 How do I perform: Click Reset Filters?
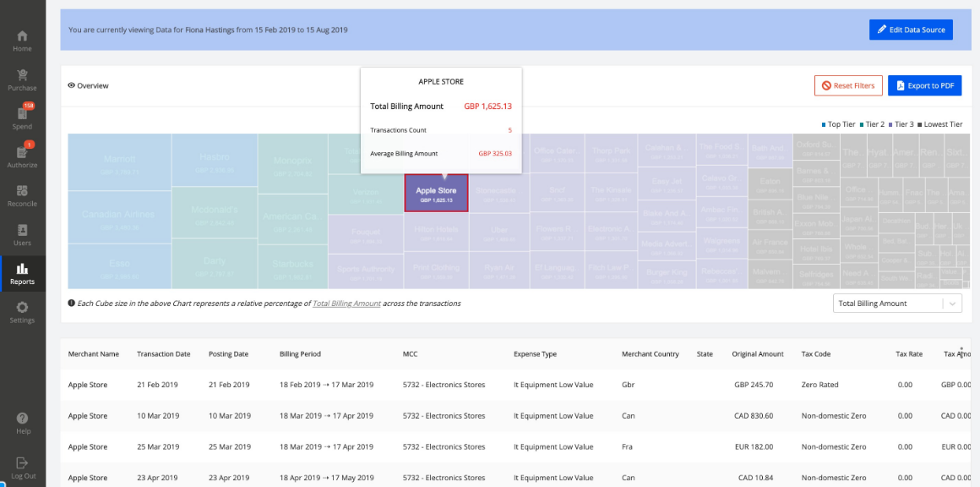pyautogui.click(x=848, y=85)
